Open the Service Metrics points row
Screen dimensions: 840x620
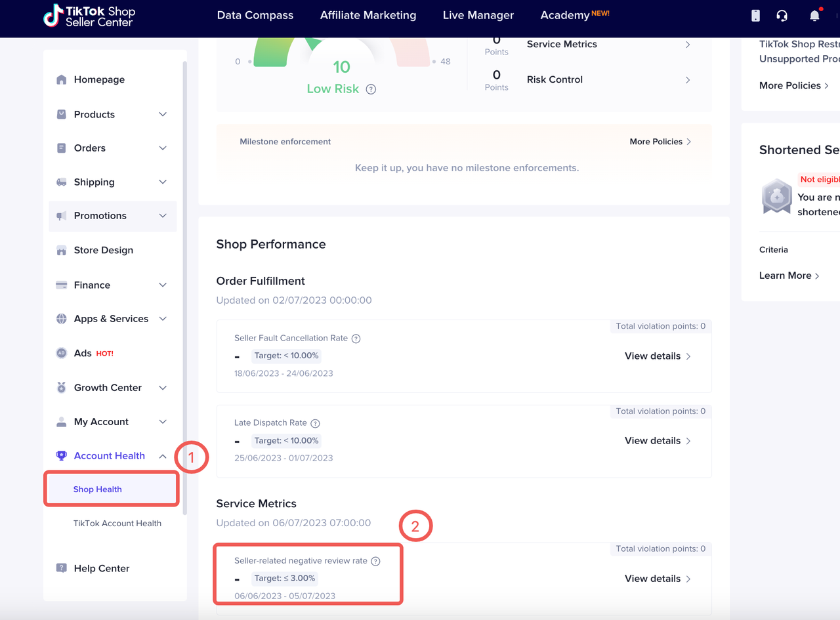(607, 45)
